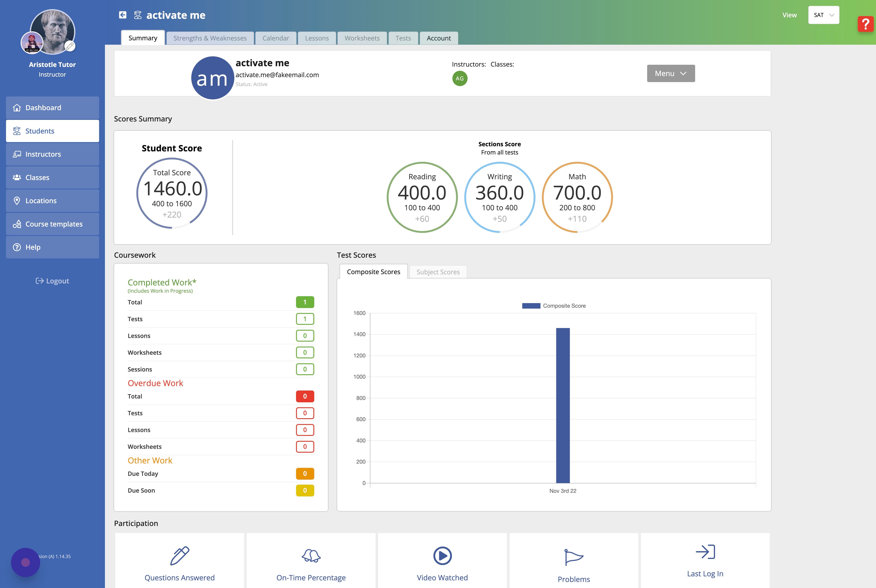
Task: Switch to Strengths & Weaknesses tab
Action: pyautogui.click(x=210, y=38)
